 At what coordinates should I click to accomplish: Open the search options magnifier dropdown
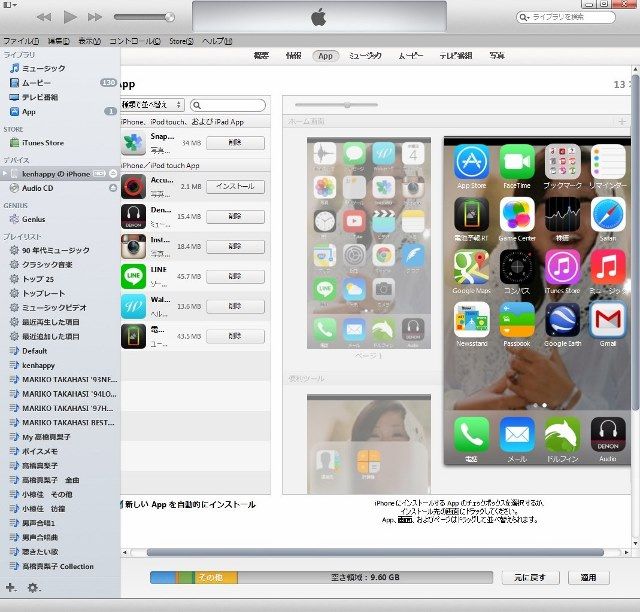click(x=524, y=17)
